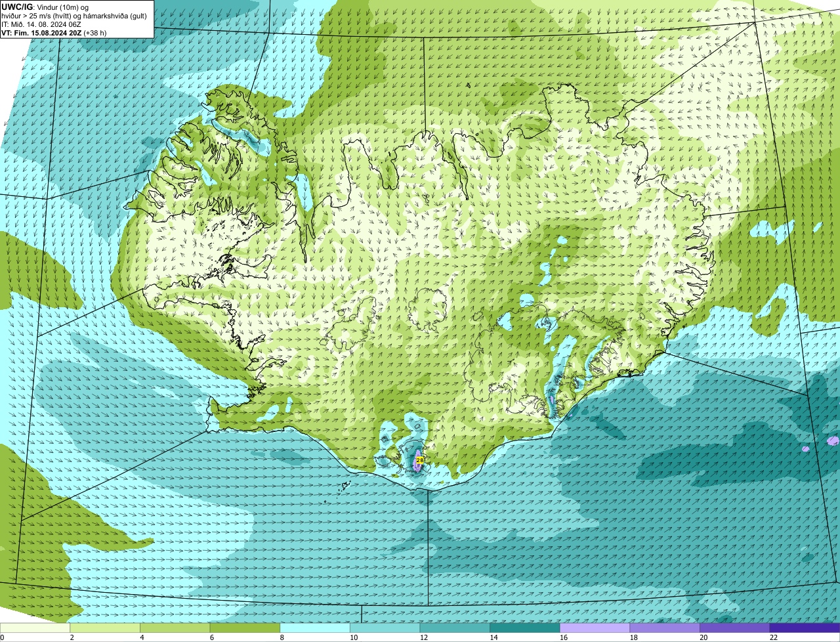The height and width of the screenshot is (642, 840).
Task: Click the olive 6–8 m/s legend swatch
Action: 245,628
